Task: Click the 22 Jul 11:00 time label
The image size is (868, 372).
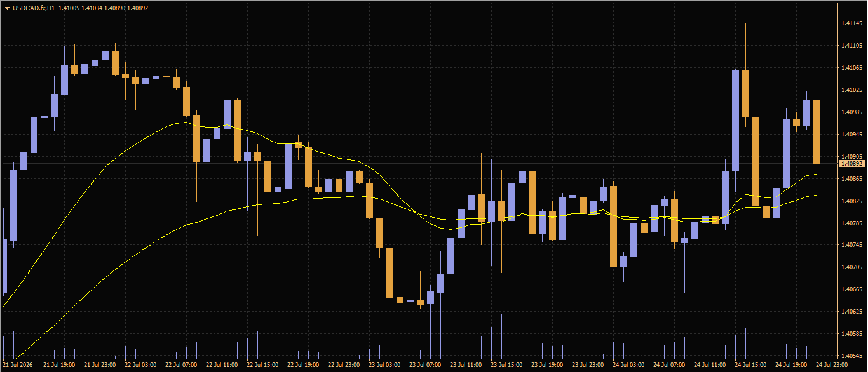Action: pos(222,366)
